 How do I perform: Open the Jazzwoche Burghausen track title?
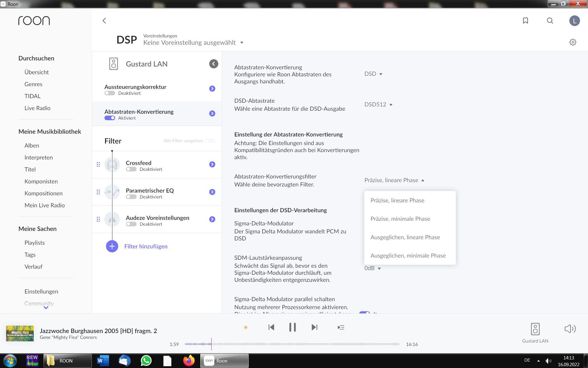[x=98, y=331]
